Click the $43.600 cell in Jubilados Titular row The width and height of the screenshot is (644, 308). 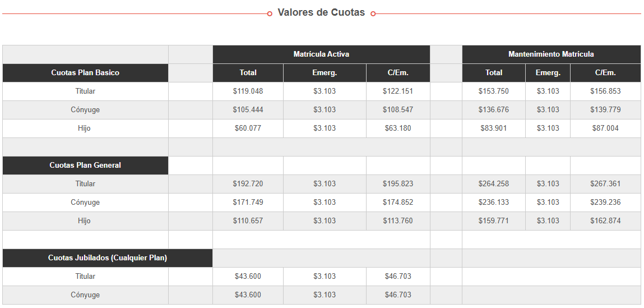248,277
